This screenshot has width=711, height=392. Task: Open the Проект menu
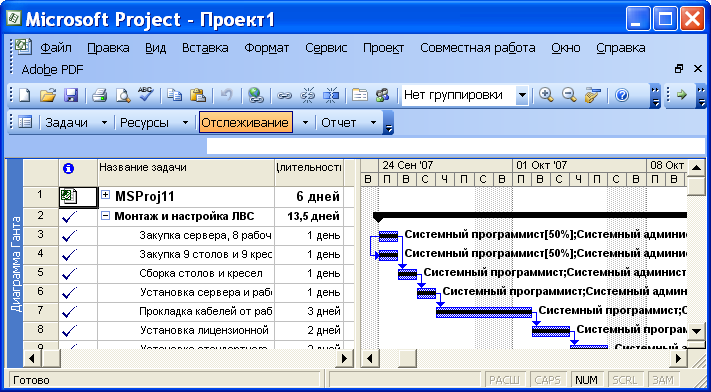coord(384,48)
